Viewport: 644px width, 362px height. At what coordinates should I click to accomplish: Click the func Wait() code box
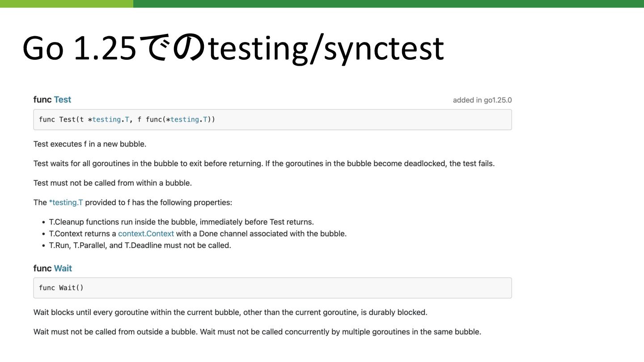point(272,288)
